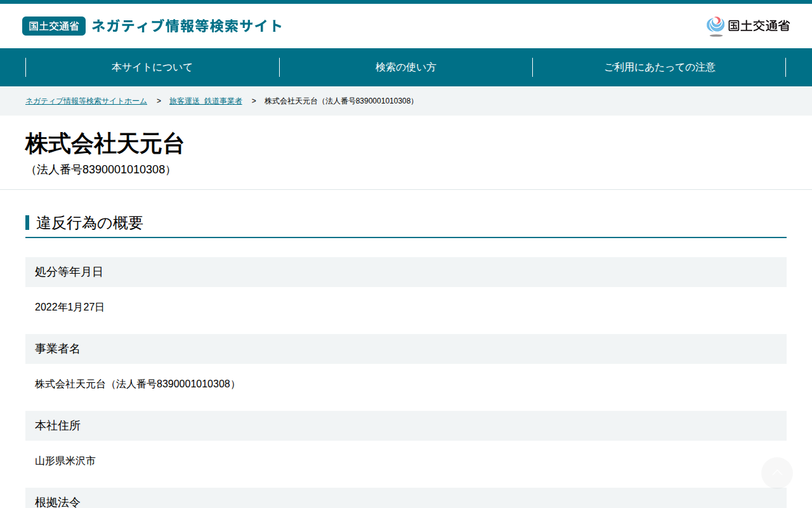Viewport: 812px width, 508px height.
Task: Click the Ministry of Land logo emblem
Action: 716,26
